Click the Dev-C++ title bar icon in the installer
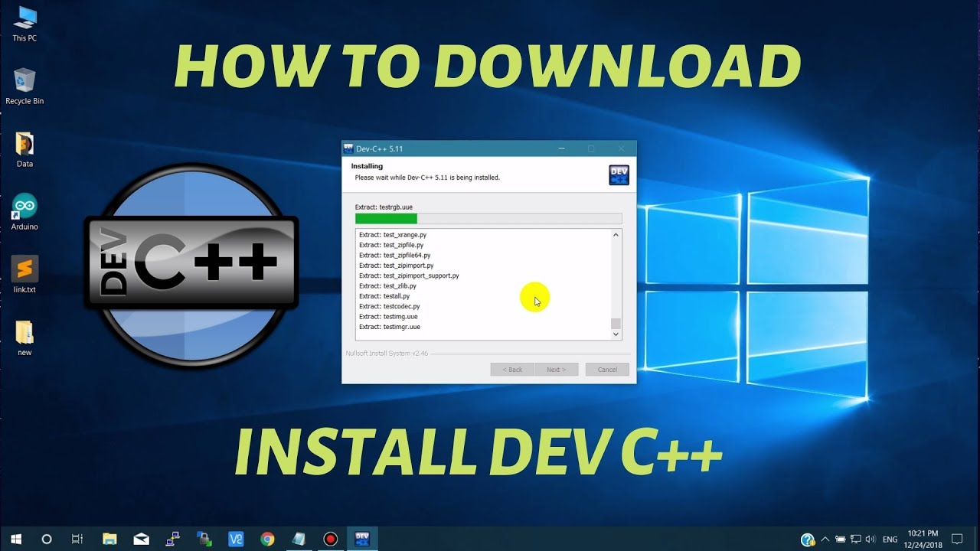Screen dimensions: 980x551 click(348, 148)
